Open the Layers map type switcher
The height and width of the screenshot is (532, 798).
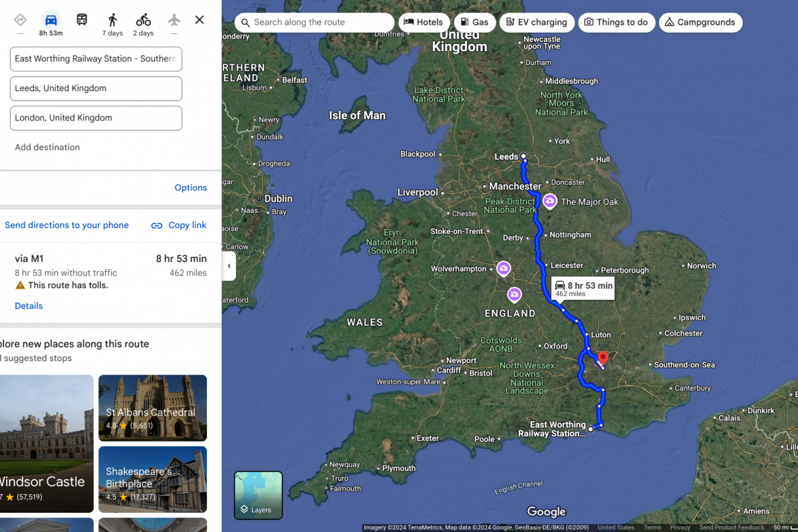(258, 495)
